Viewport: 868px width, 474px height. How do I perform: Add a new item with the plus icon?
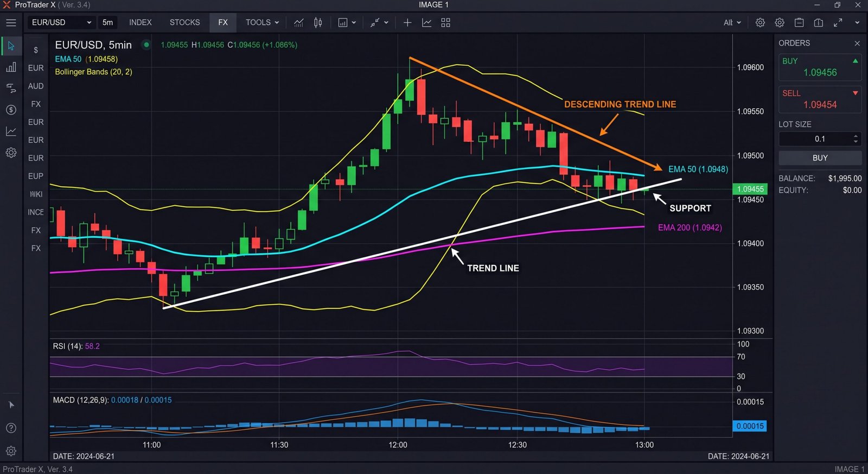(x=407, y=23)
